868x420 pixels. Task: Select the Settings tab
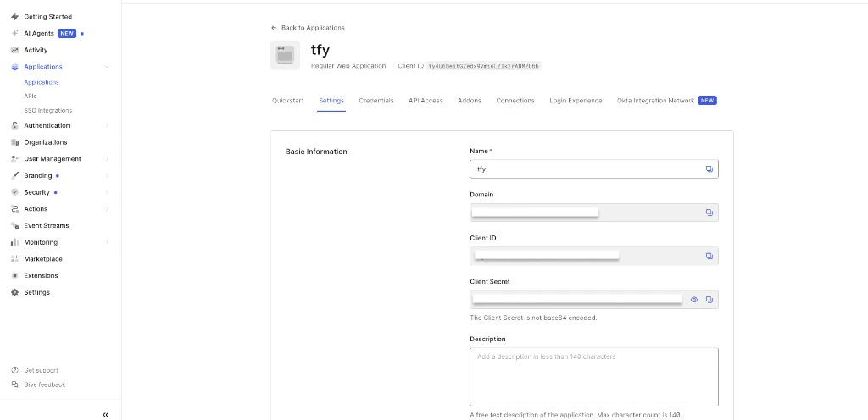coord(331,101)
